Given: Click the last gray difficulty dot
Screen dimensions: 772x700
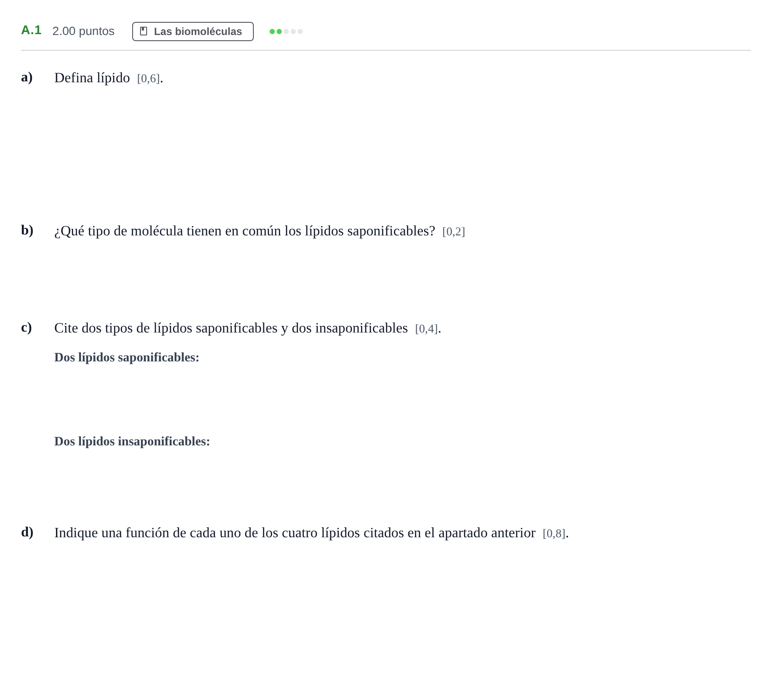Looking at the screenshot, I should click(x=300, y=31).
